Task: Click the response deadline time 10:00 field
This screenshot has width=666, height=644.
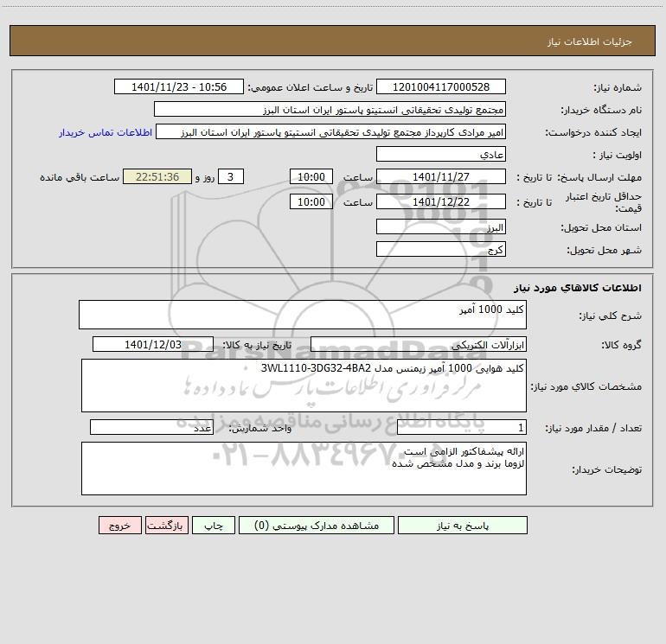Action: tap(311, 176)
